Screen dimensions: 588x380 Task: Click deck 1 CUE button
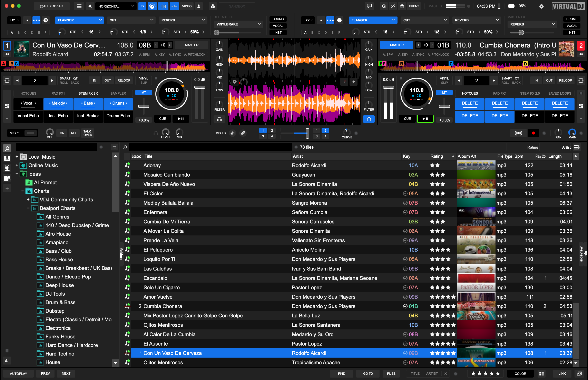[162, 119]
